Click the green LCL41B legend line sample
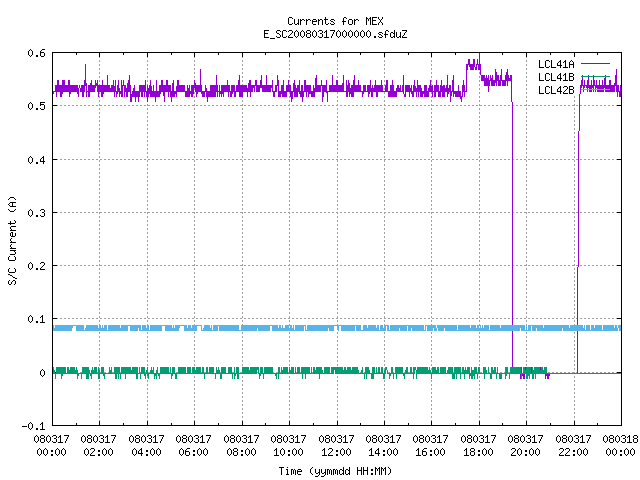This screenshot has width=640, height=480. (595, 76)
